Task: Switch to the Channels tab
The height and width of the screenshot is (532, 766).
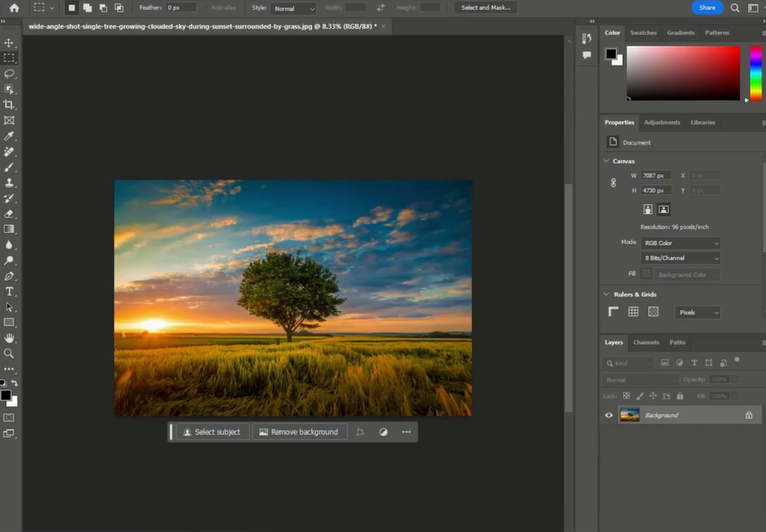Action: click(x=646, y=342)
